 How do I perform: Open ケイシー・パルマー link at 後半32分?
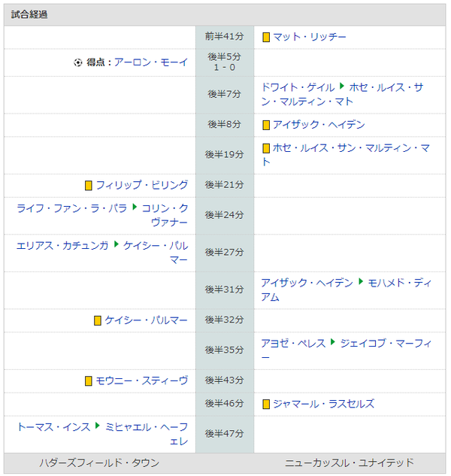pos(147,320)
